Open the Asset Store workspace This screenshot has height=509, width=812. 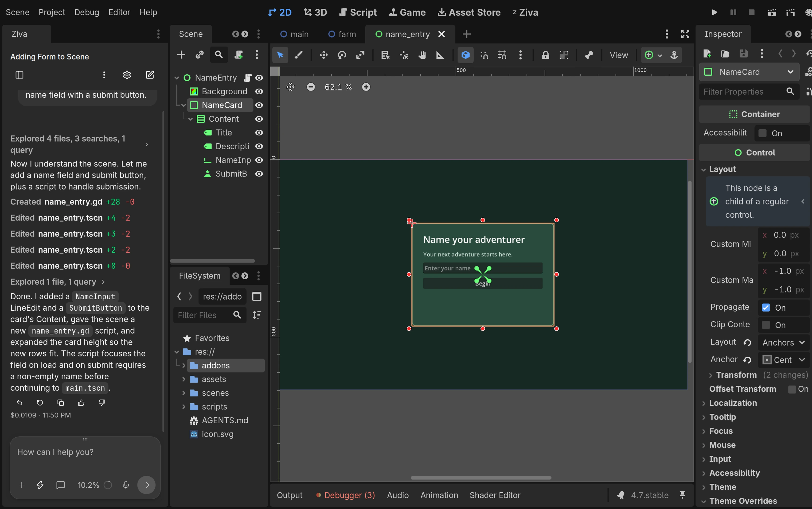[469, 12]
